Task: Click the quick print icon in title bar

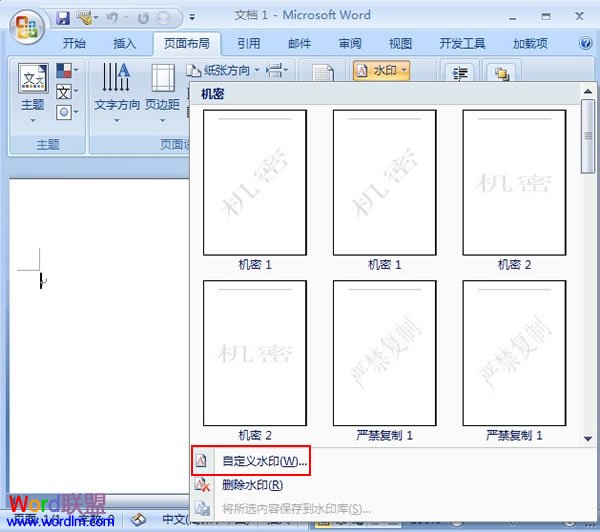Action: tap(85, 18)
